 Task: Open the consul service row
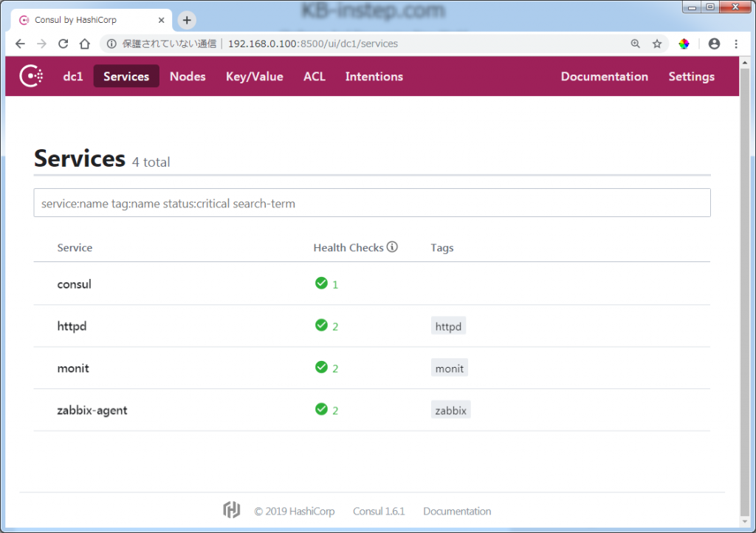(x=372, y=284)
